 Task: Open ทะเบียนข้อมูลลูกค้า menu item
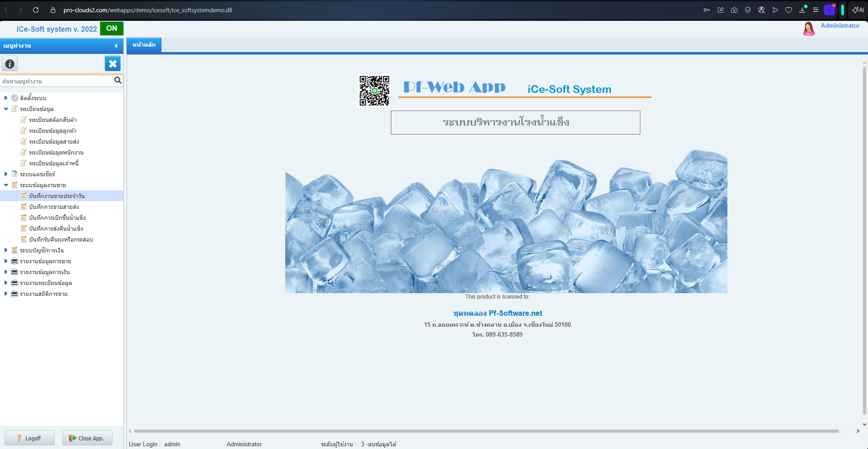point(53,131)
